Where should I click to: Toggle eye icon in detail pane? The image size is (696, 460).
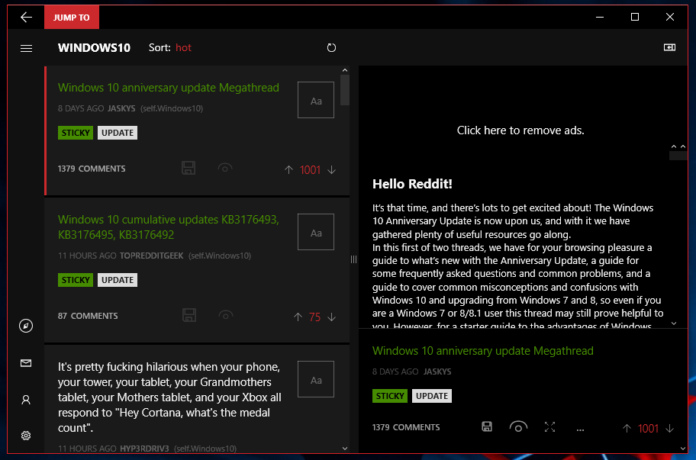click(518, 427)
